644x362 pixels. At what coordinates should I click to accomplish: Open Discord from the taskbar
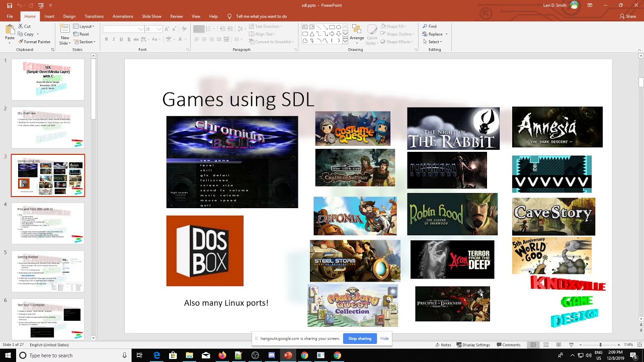pyautogui.click(x=272, y=355)
